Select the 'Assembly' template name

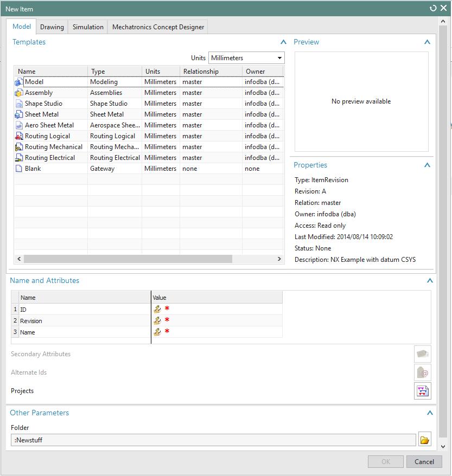point(39,93)
